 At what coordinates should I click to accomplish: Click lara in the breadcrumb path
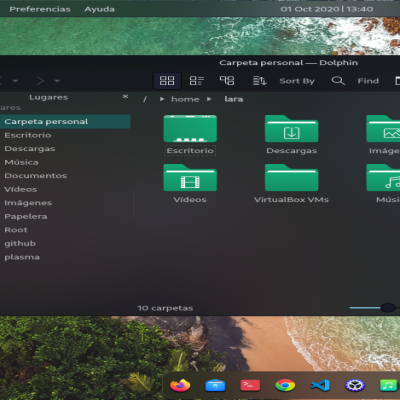(234, 99)
